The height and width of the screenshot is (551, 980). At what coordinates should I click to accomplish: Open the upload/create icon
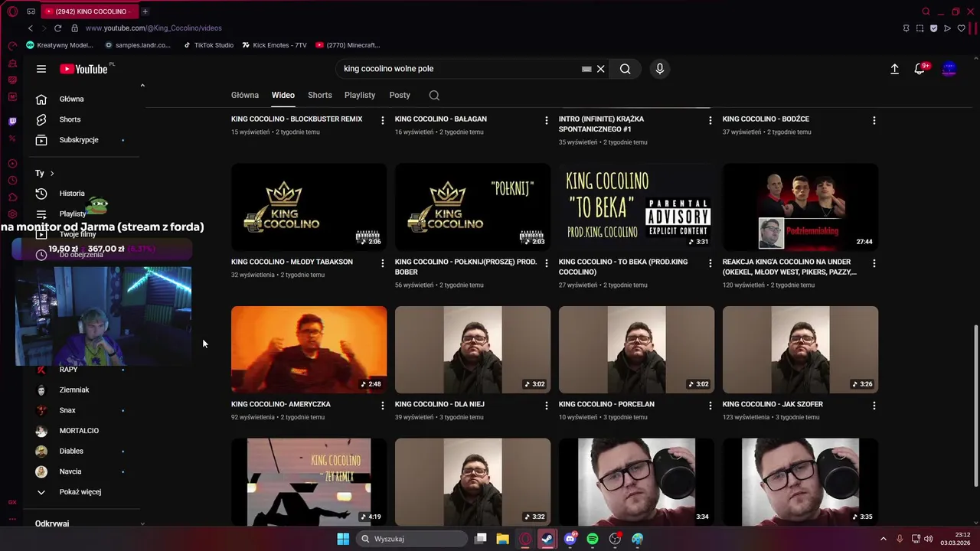pos(894,69)
